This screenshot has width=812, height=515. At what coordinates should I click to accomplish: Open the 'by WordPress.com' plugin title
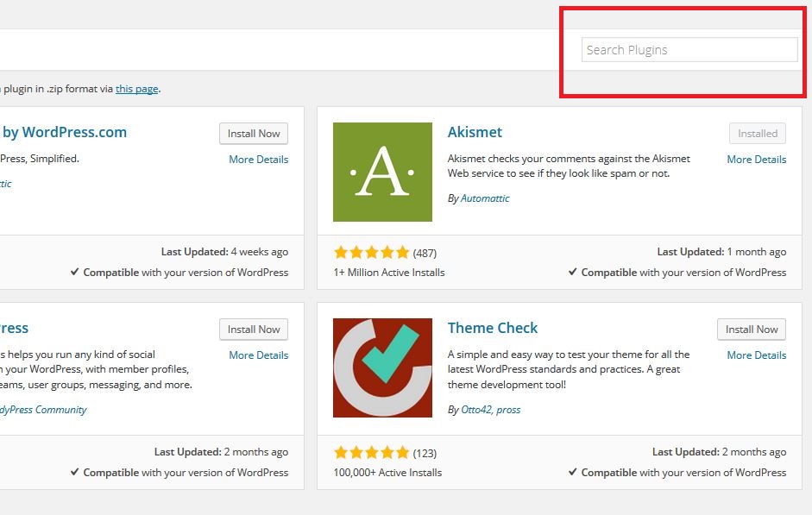(65, 132)
